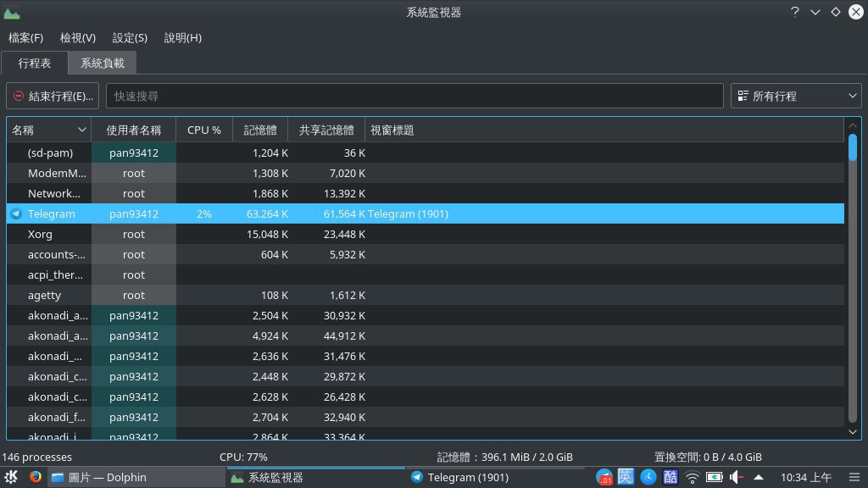The width and height of the screenshot is (868, 488).
Task: Open the 設定(S) menu
Action: point(130,37)
